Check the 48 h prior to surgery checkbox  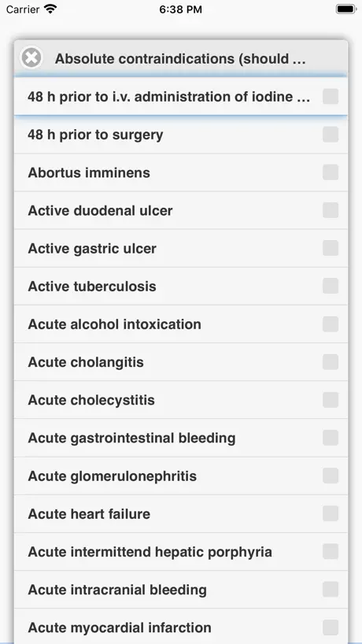pyautogui.click(x=331, y=135)
